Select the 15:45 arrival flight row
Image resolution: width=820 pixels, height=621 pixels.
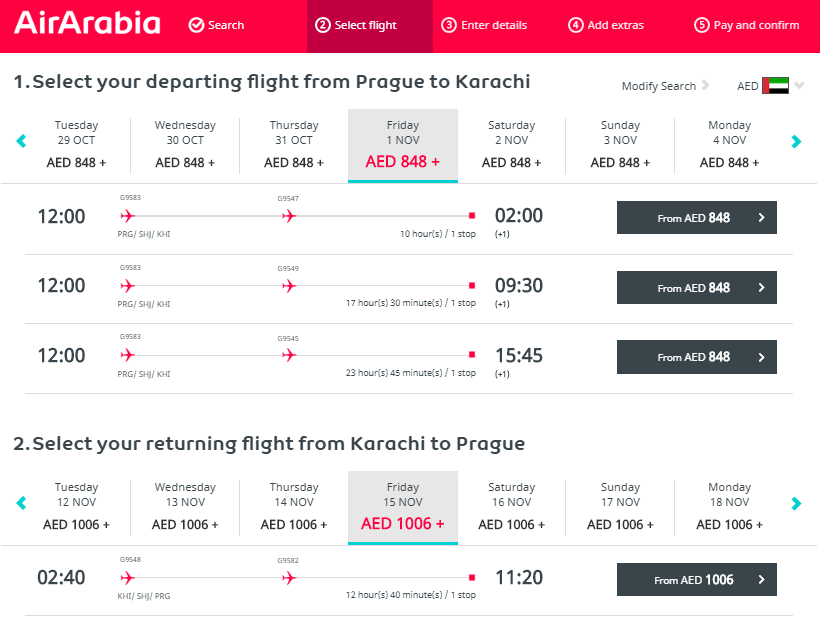409,358
